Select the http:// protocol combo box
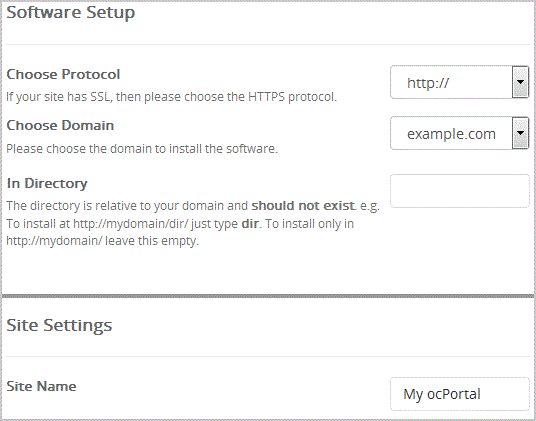536x421 pixels. tap(459, 82)
